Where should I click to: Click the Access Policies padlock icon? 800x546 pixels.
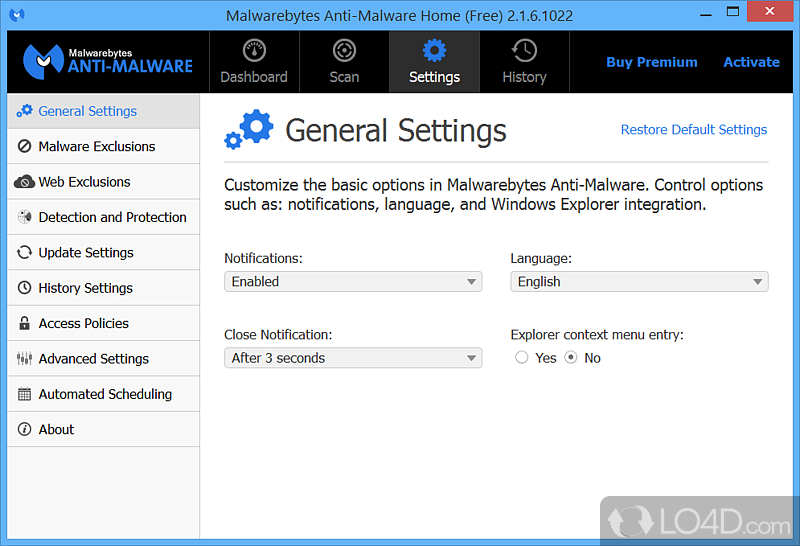coord(24,324)
